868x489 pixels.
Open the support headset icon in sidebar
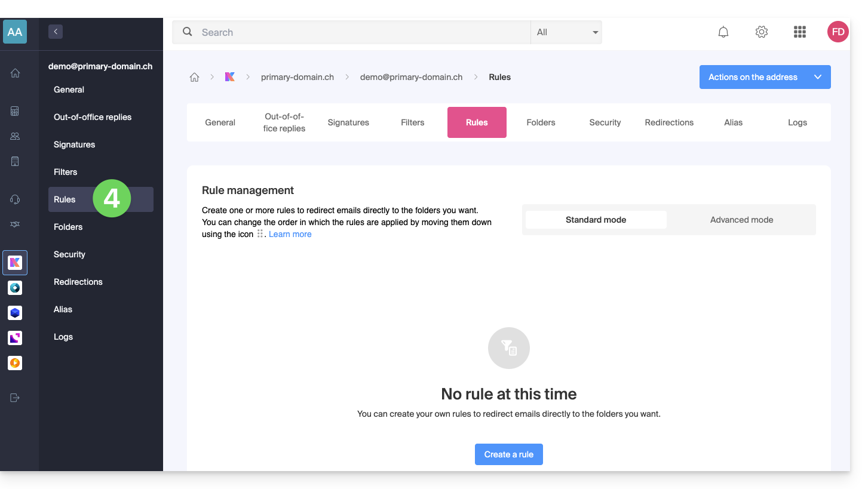(x=15, y=199)
